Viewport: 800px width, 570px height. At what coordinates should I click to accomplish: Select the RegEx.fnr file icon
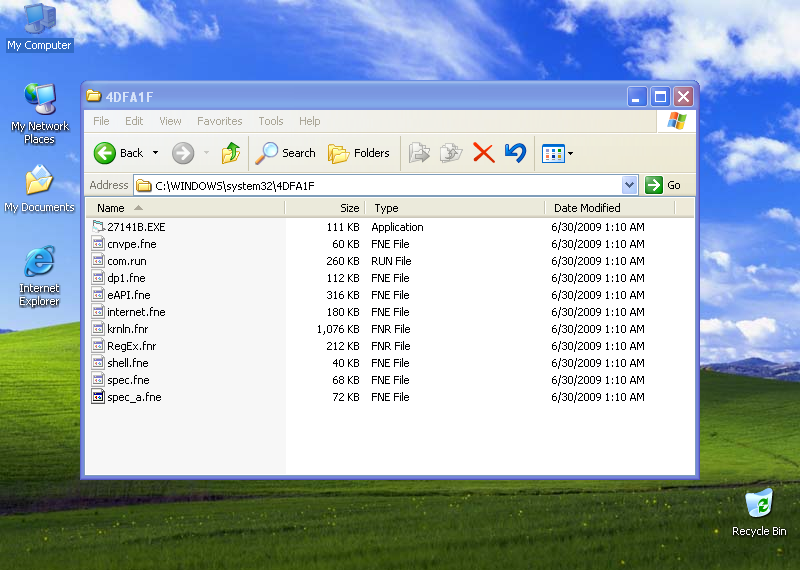point(98,345)
